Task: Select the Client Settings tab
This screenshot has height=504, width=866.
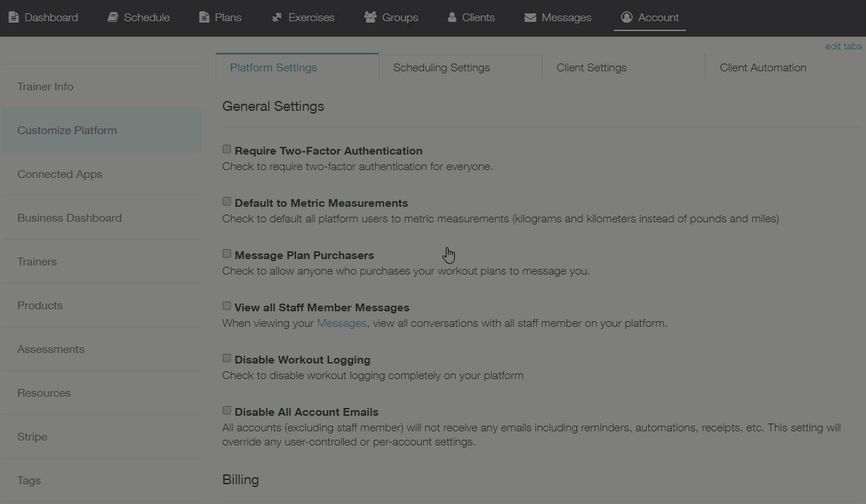Action: 591,68
